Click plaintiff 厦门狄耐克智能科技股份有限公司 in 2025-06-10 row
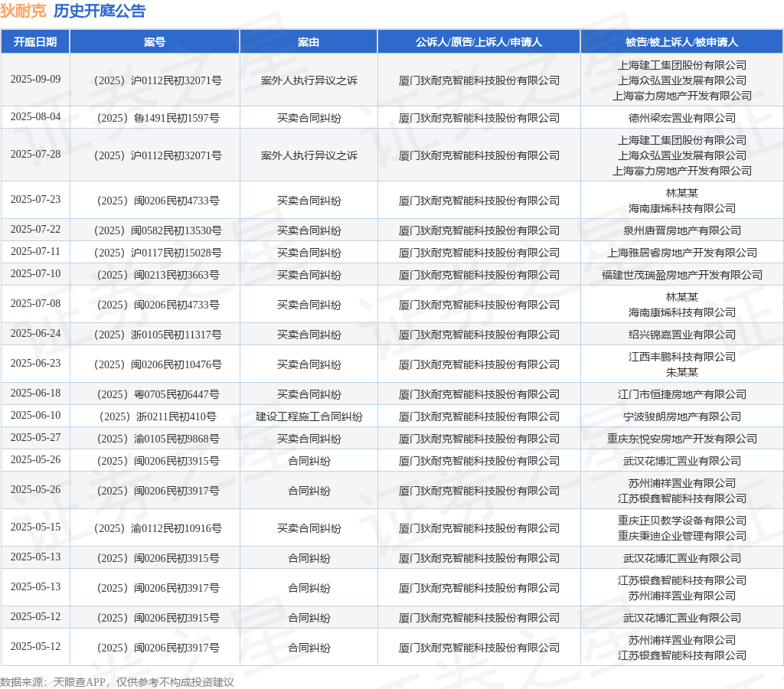 (x=479, y=416)
